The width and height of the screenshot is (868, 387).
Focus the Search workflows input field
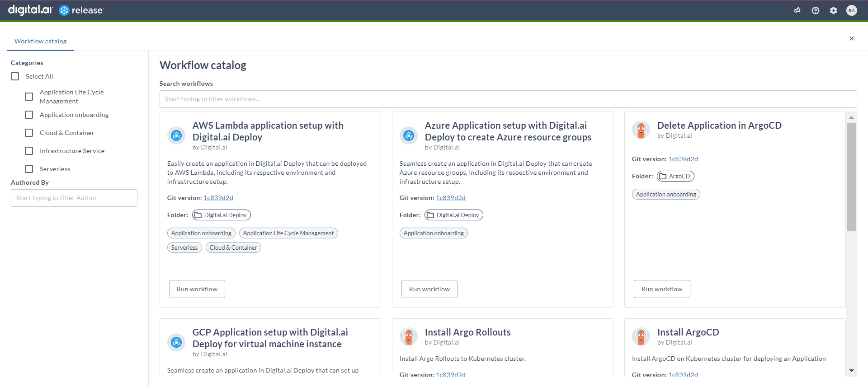click(x=508, y=99)
